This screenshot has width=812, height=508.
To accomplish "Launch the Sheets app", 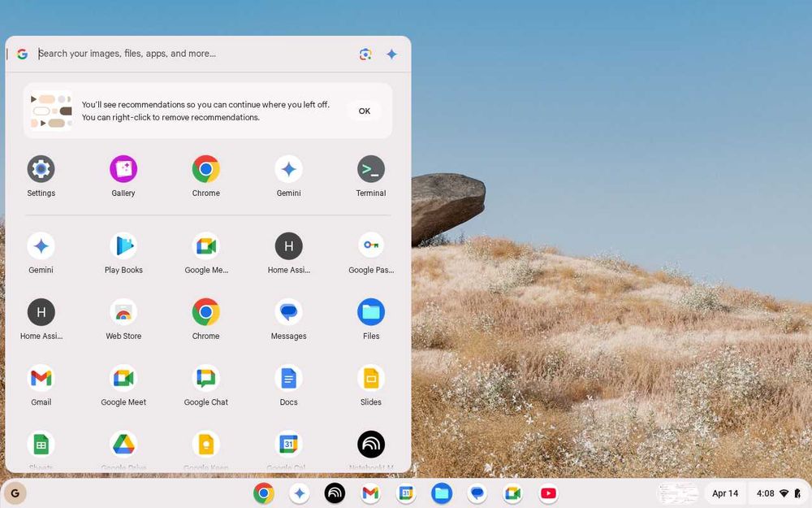I will [41, 445].
